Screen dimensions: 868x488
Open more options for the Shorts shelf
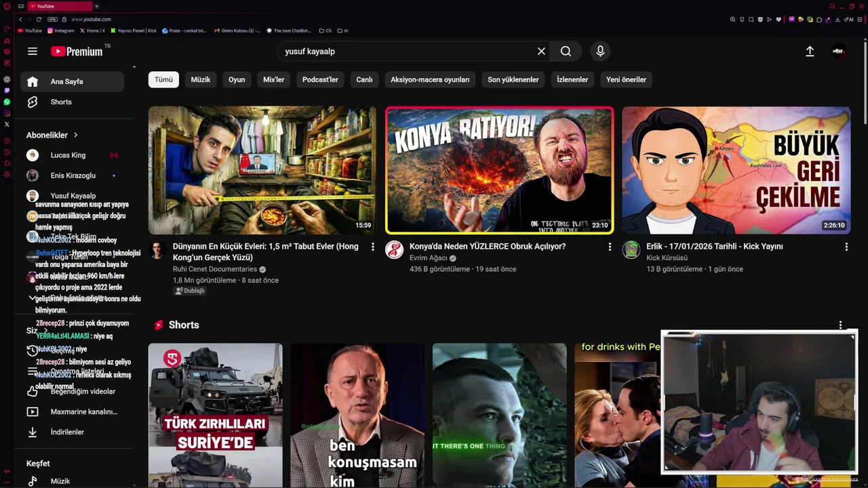point(840,325)
